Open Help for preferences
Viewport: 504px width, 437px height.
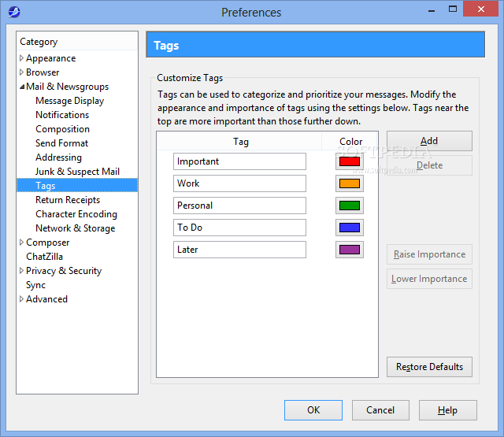pyautogui.click(x=447, y=410)
